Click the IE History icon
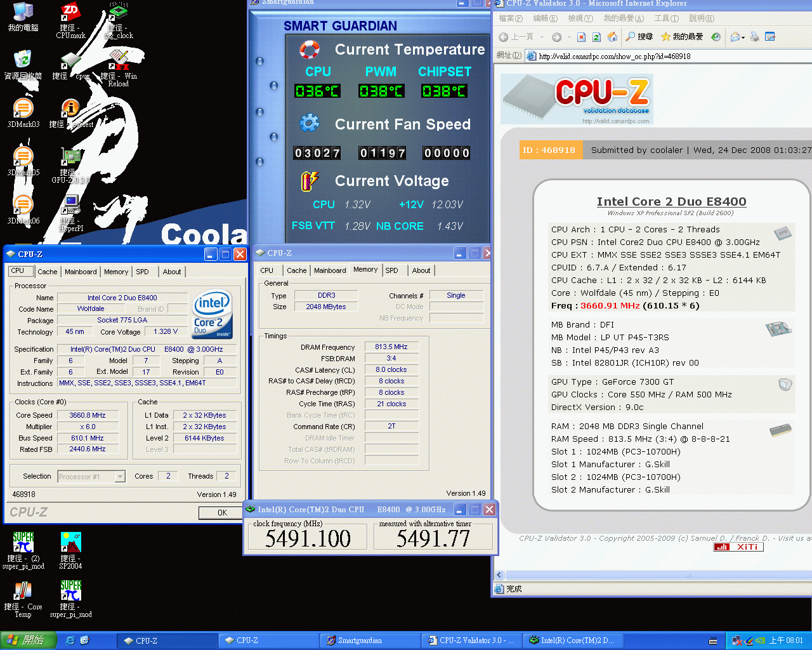 pyautogui.click(x=716, y=37)
